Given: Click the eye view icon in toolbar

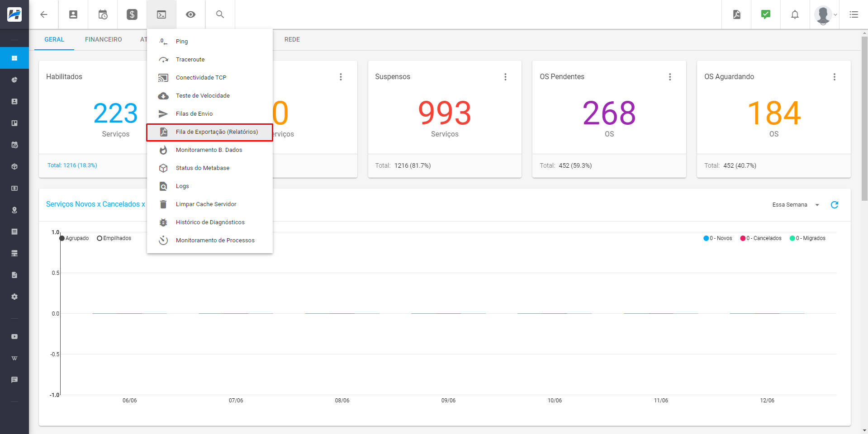Looking at the screenshot, I should tap(191, 14).
